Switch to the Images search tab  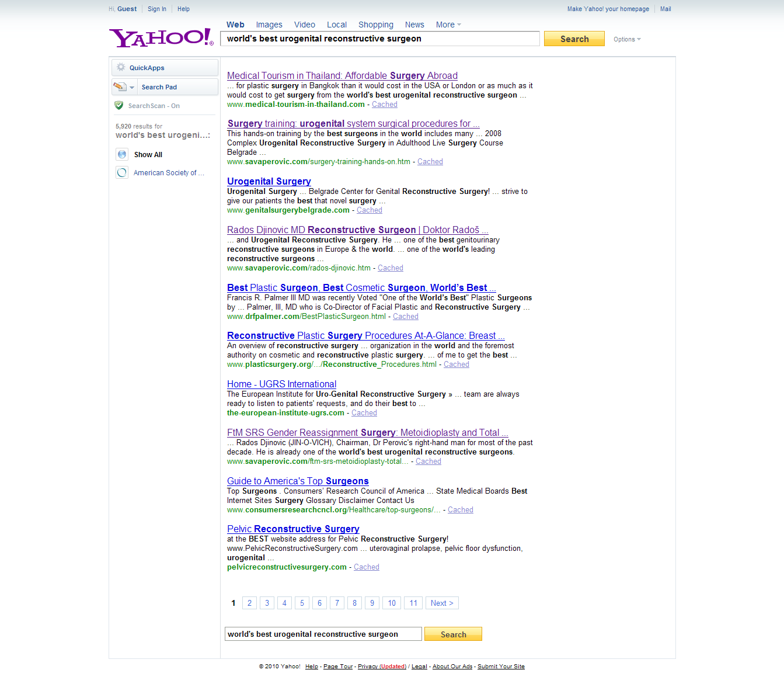pos(269,25)
